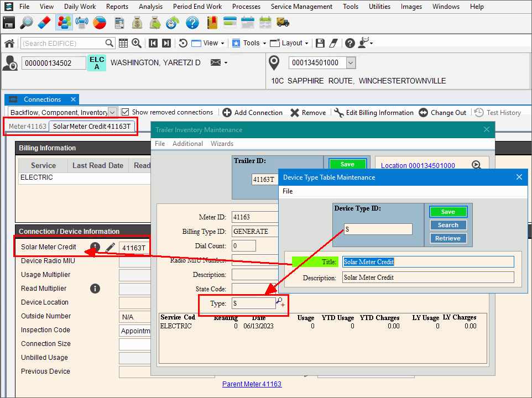Go to the home screen icon
The width and height of the screenshot is (532, 398).
click(9, 44)
